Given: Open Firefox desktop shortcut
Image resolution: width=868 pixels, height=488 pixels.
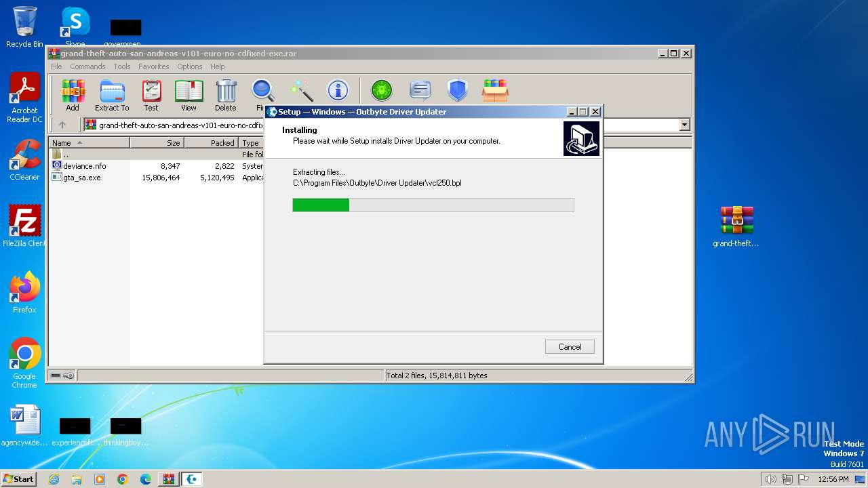Looking at the screenshot, I should tap(24, 292).
